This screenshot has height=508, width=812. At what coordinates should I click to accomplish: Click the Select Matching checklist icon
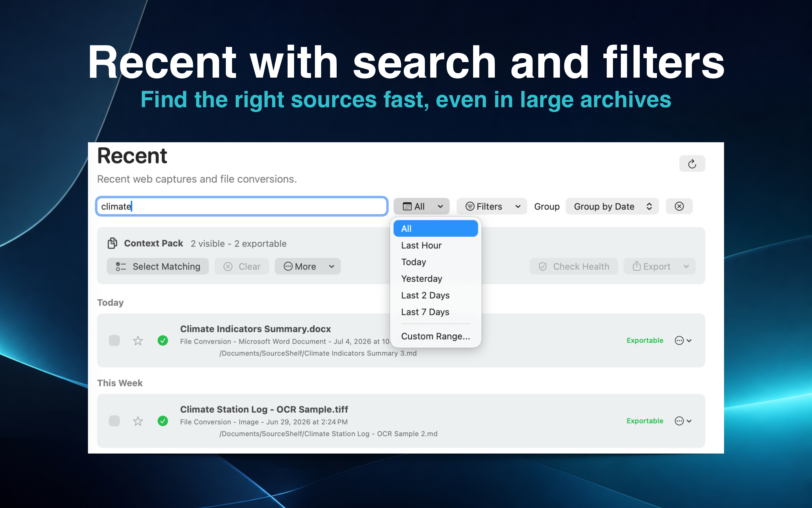(121, 266)
